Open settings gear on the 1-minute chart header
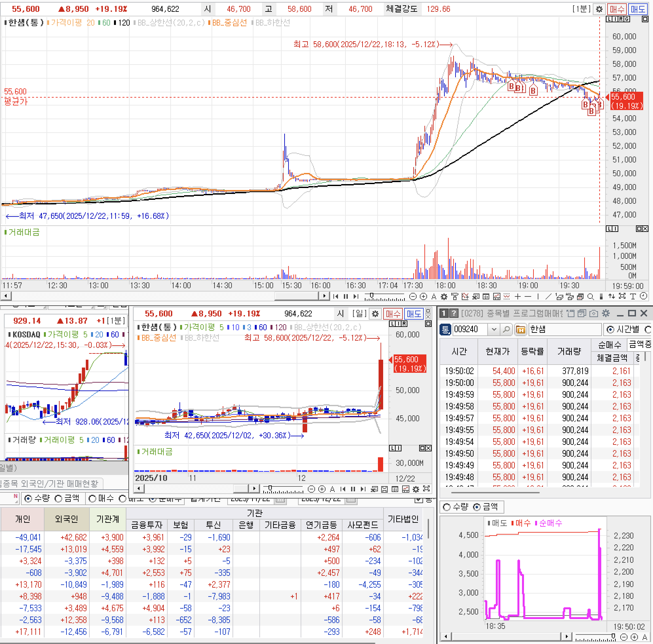 tap(599, 9)
